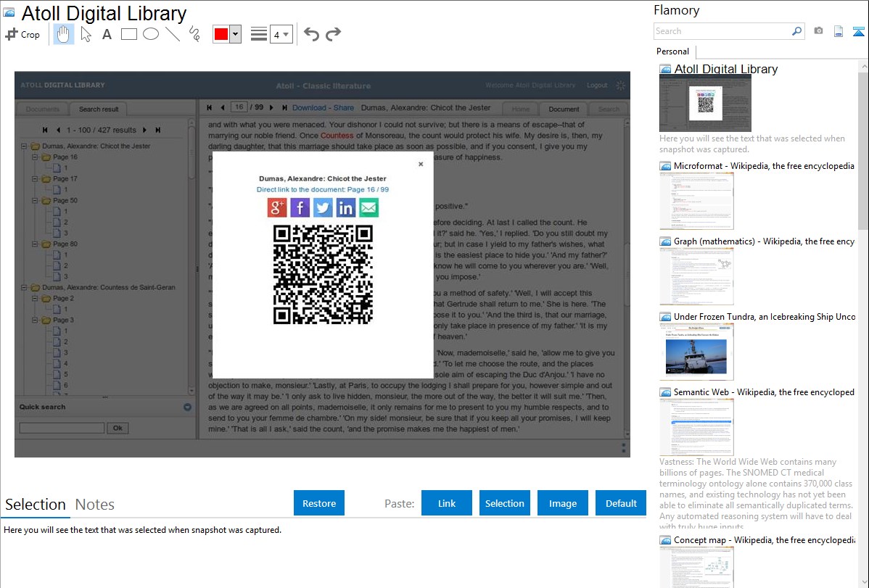Open the Personal tab in Flamory

click(x=672, y=51)
